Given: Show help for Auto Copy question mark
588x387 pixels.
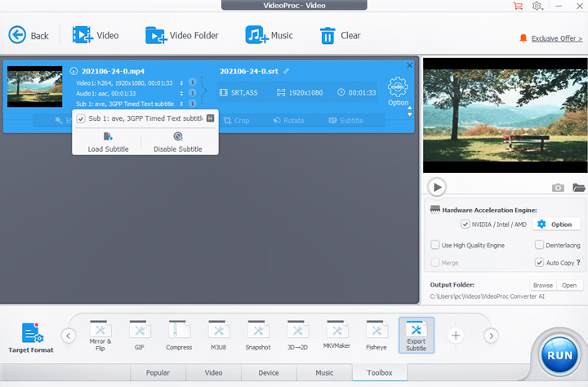Looking at the screenshot, I should point(578,263).
